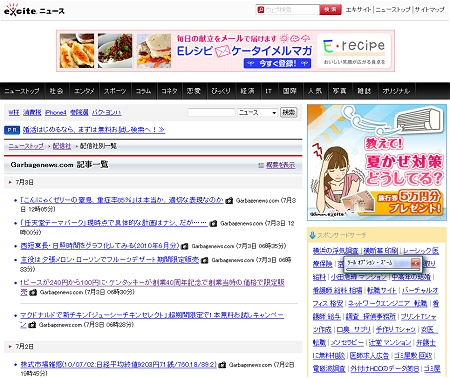The height and width of the screenshot is (378, 450).
Task: Open the 任天堂テーマパーク article link
Action: pos(114,223)
